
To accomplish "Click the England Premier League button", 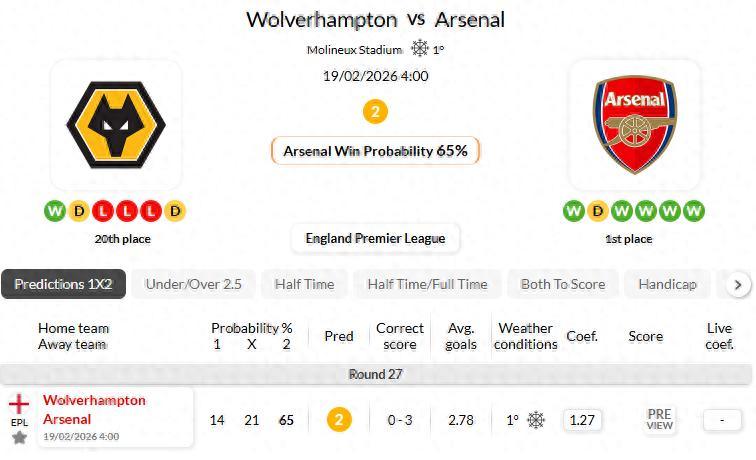I will [x=376, y=238].
